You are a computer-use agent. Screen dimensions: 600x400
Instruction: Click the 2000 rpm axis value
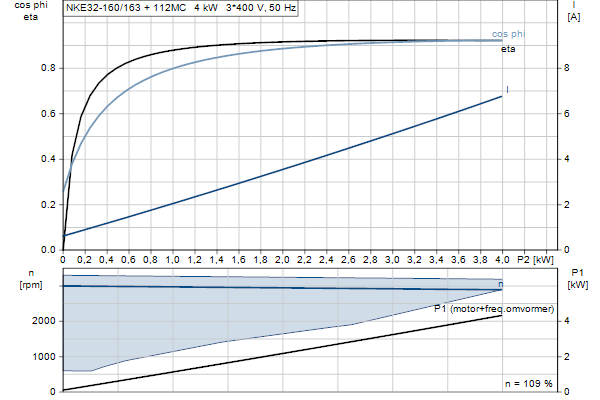(44, 321)
